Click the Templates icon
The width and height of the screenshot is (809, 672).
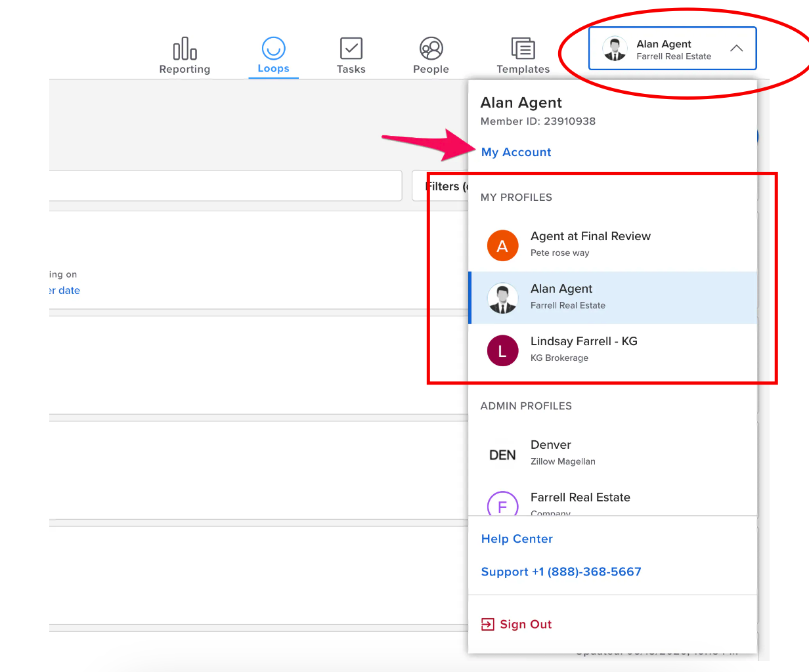point(523,46)
